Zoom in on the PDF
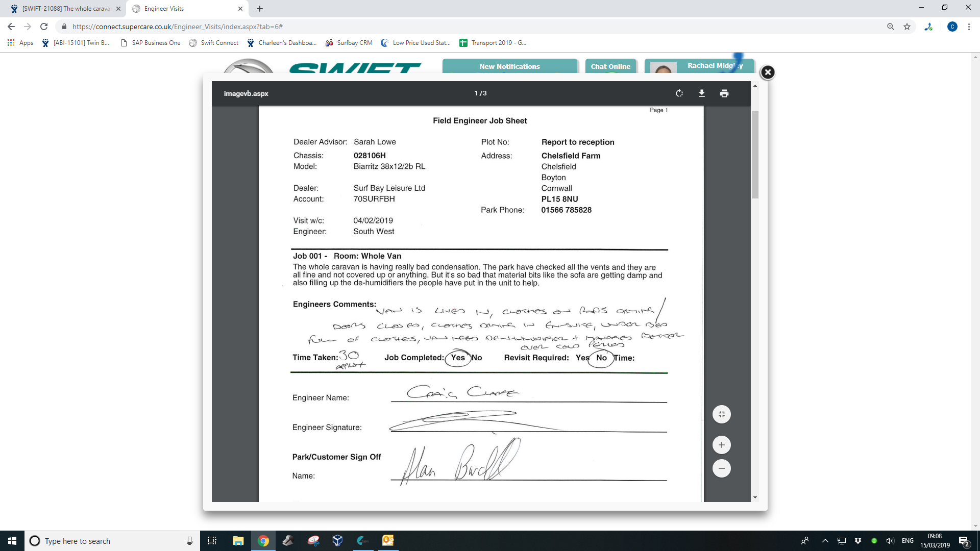The height and width of the screenshot is (551, 980). point(721,445)
